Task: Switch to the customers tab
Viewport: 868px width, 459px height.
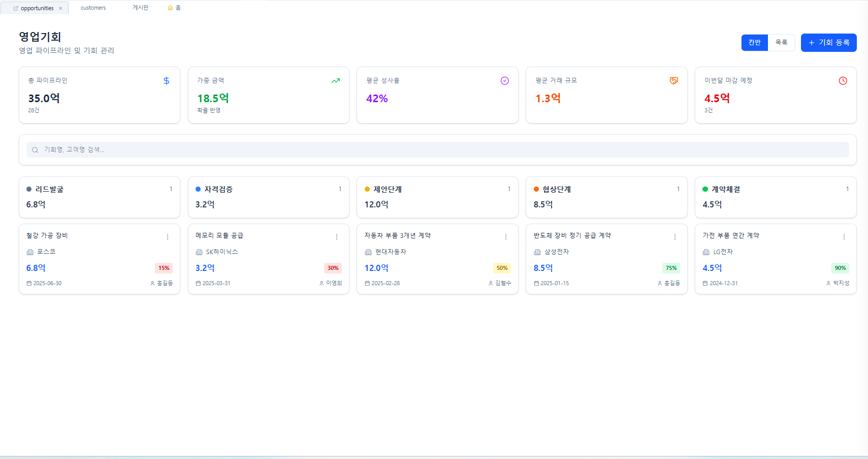Action: point(93,8)
